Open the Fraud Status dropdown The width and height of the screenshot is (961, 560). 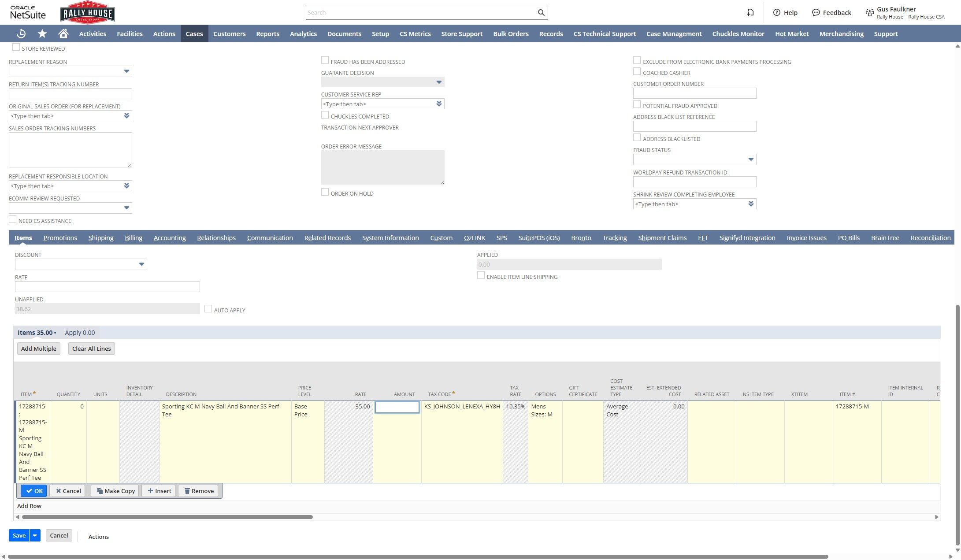(751, 159)
